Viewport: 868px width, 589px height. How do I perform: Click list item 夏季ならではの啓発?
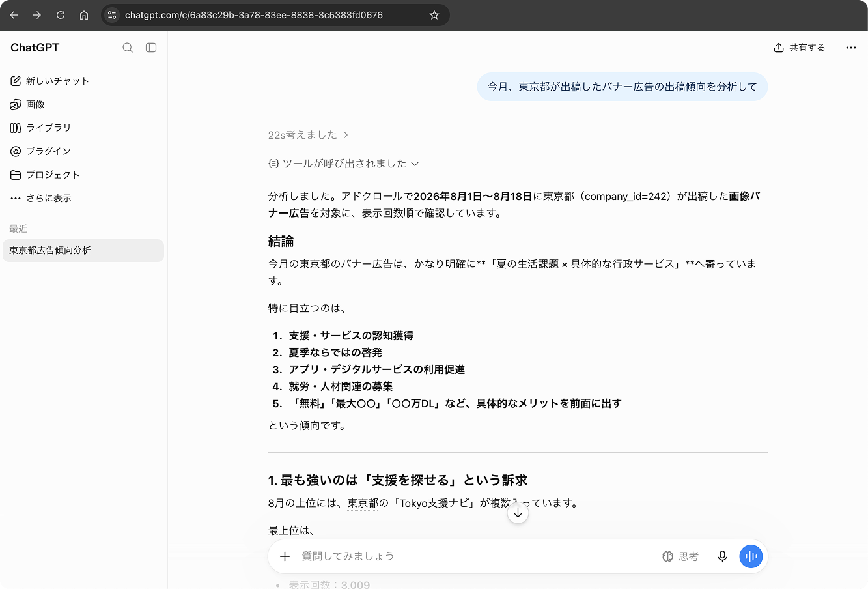[x=336, y=352]
